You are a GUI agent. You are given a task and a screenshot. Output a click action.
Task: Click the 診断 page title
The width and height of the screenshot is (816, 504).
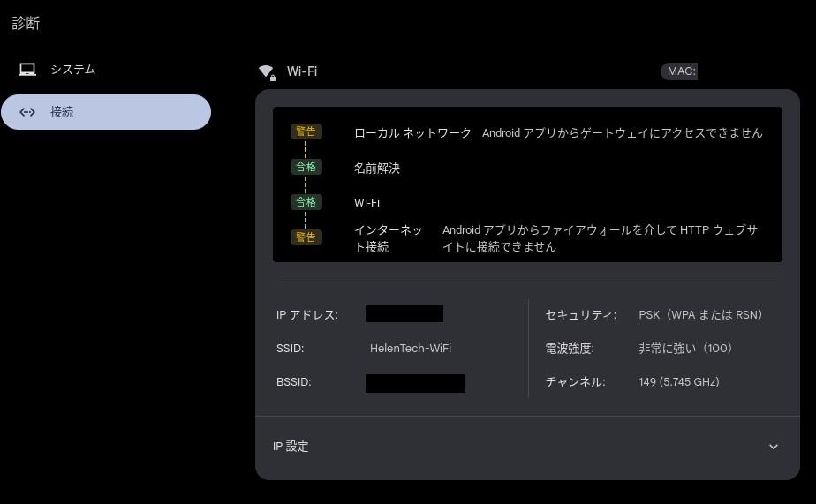[x=26, y=23]
